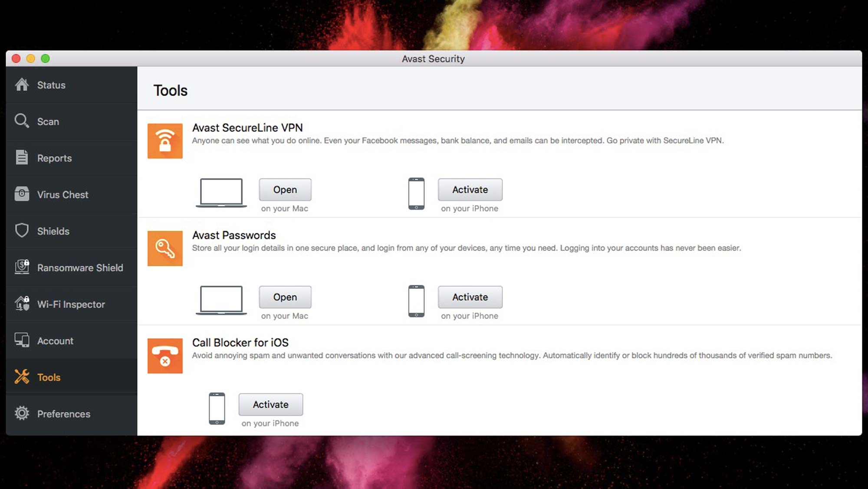Click the Account devices icon
This screenshot has height=489, width=868.
pos(22,340)
